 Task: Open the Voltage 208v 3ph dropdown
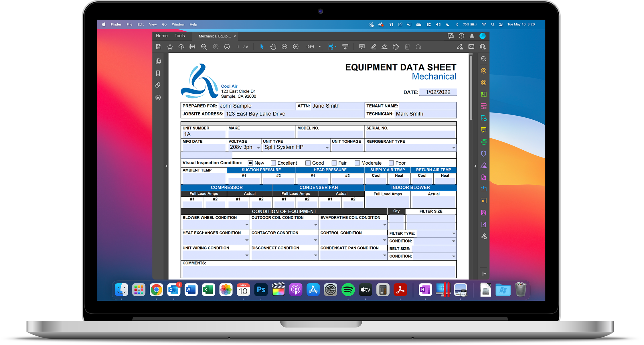258,147
